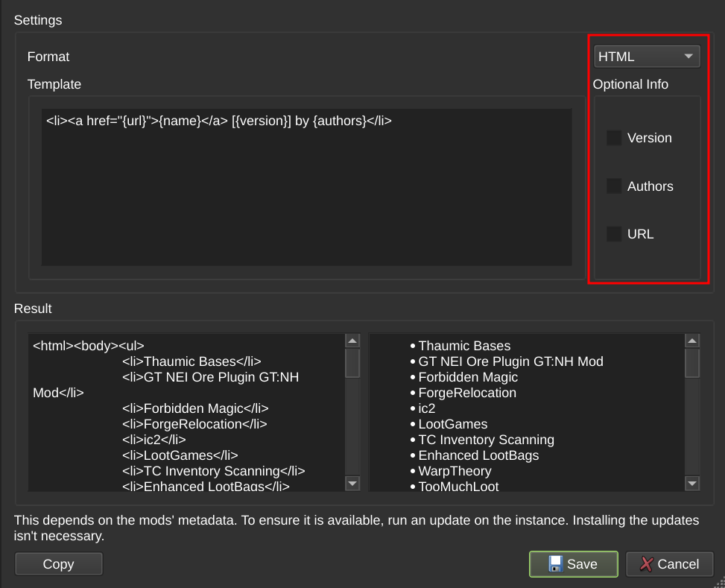Click the Copy button
This screenshot has width=725, height=588.
click(x=58, y=563)
